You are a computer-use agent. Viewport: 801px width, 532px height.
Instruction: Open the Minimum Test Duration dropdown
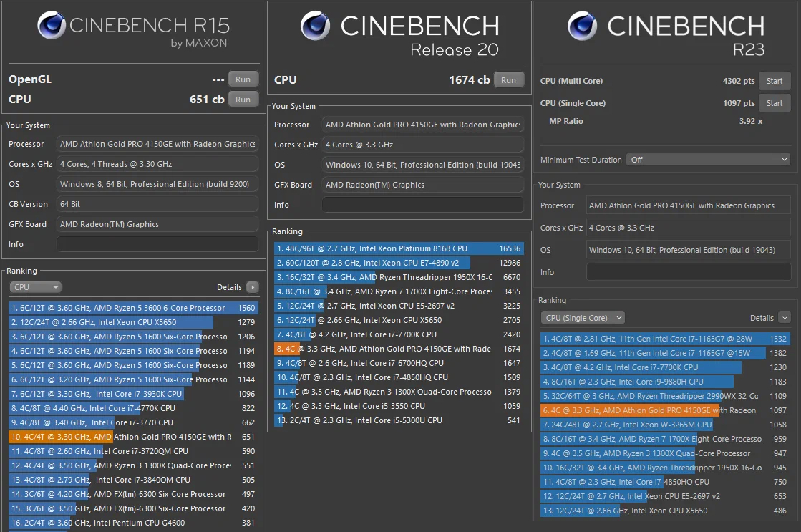click(x=707, y=160)
